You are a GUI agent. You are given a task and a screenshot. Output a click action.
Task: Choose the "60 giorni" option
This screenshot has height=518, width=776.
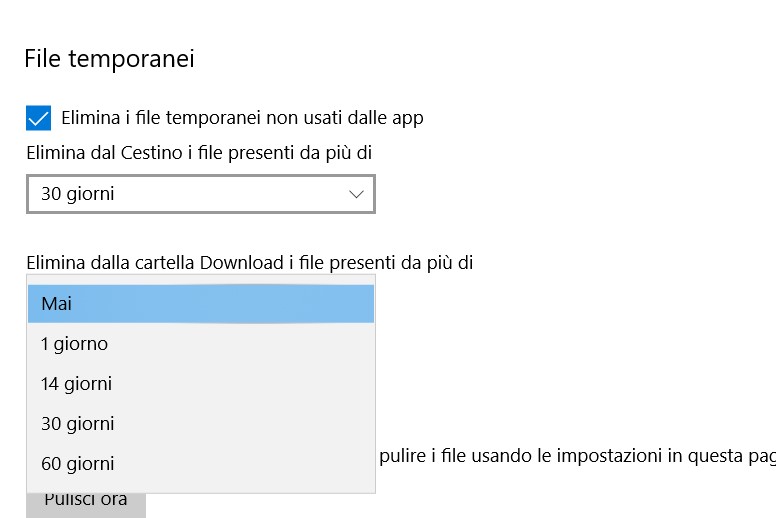[200, 463]
